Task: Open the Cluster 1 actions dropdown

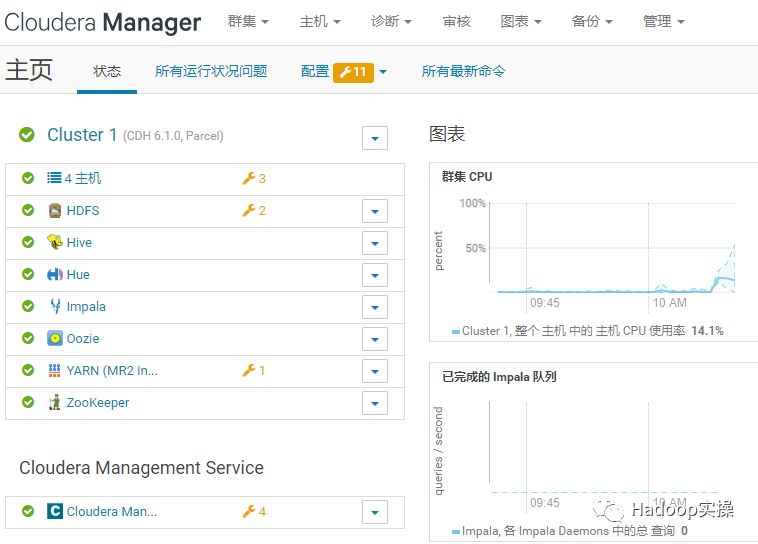Action: (375, 138)
